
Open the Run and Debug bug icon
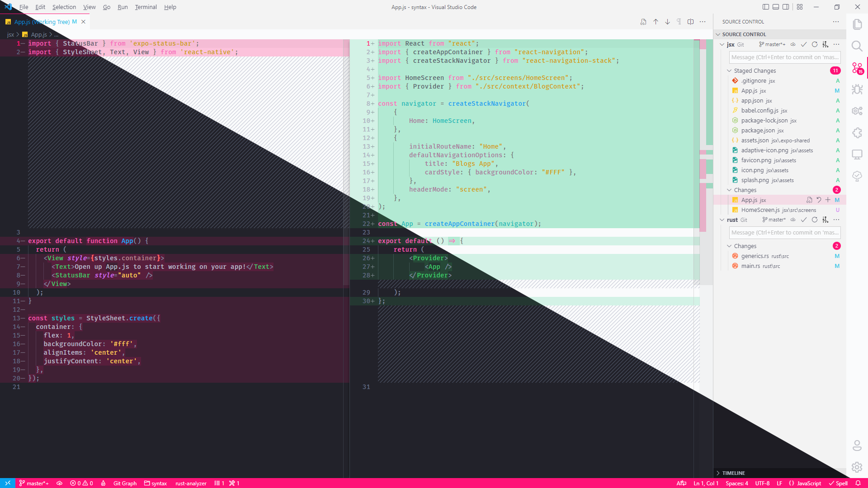[x=857, y=89]
